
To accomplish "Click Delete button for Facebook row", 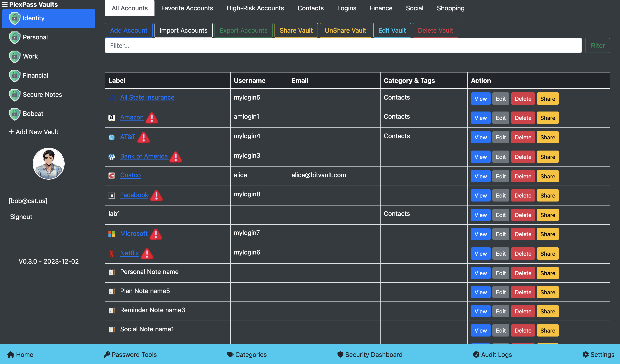I will click(x=523, y=196).
